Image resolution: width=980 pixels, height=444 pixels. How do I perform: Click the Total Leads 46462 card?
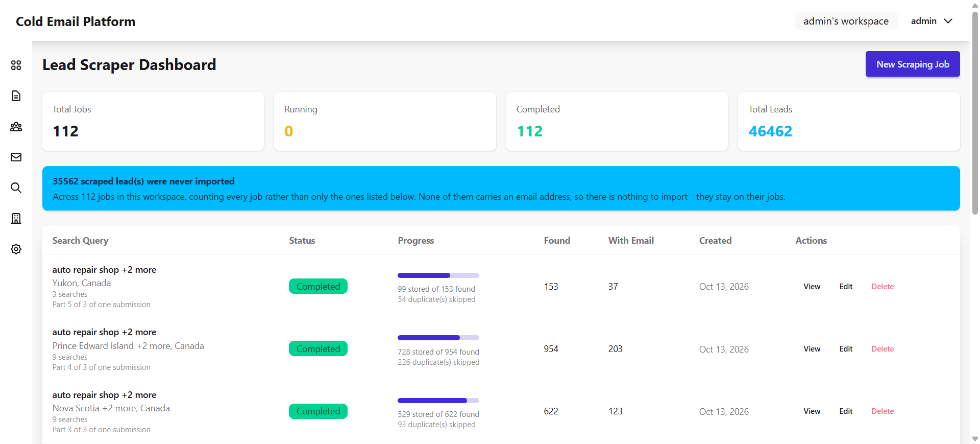pyautogui.click(x=849, y=121)
